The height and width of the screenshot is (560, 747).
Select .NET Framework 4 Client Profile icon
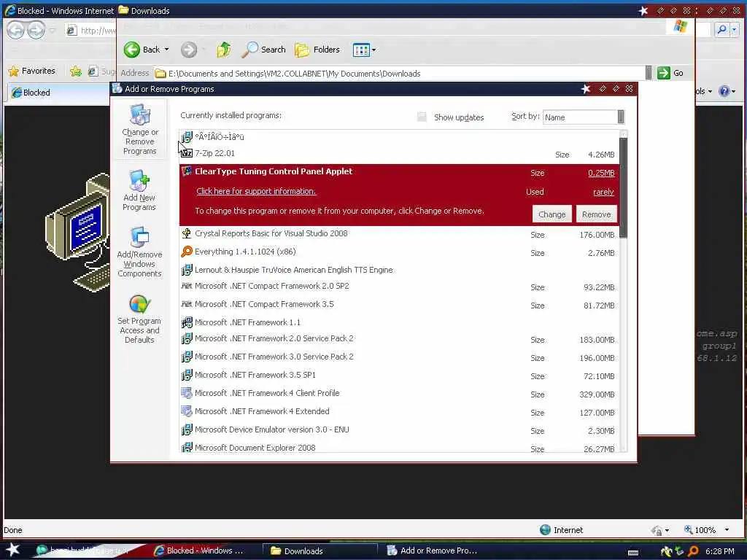pos(187,393)
